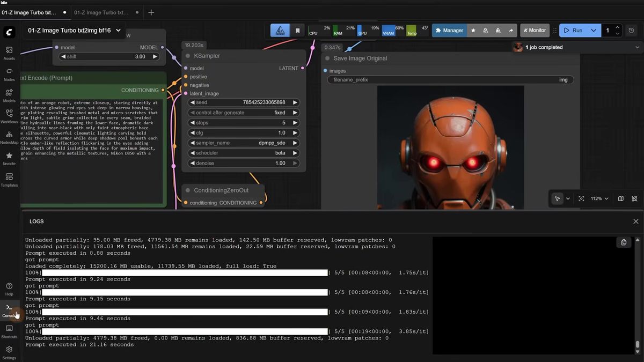Viewport: 644px width, 362px height.
Task: Click the prompt text area
Action: (x=91, y=150)
